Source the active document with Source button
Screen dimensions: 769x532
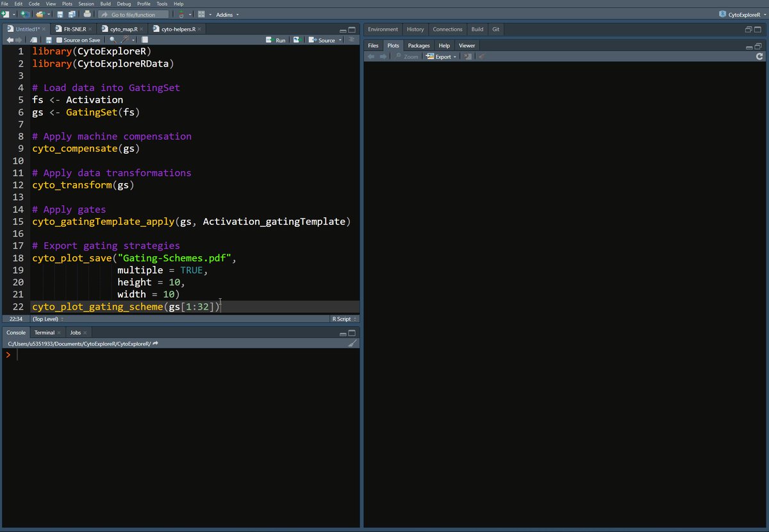pos(322,40)
